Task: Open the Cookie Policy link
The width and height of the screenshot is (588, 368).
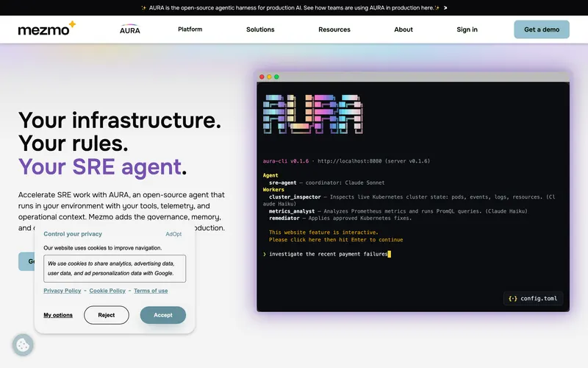Action: click(x=107, y=291)
